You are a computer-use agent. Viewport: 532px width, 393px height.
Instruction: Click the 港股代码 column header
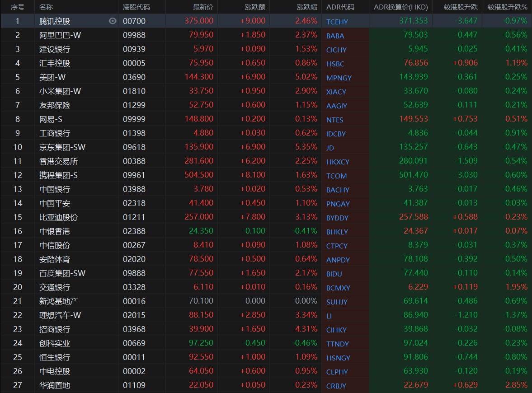[x=137, y=7]
